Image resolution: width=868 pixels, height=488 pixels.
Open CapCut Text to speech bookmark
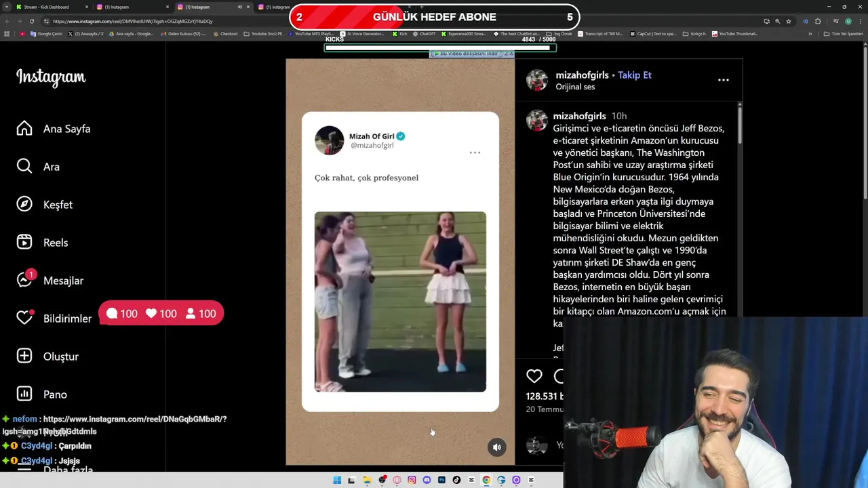(x=653, y=34)
